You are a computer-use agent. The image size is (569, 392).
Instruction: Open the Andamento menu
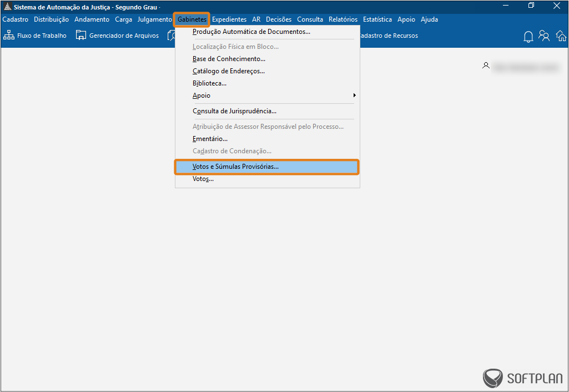point(92,19)
